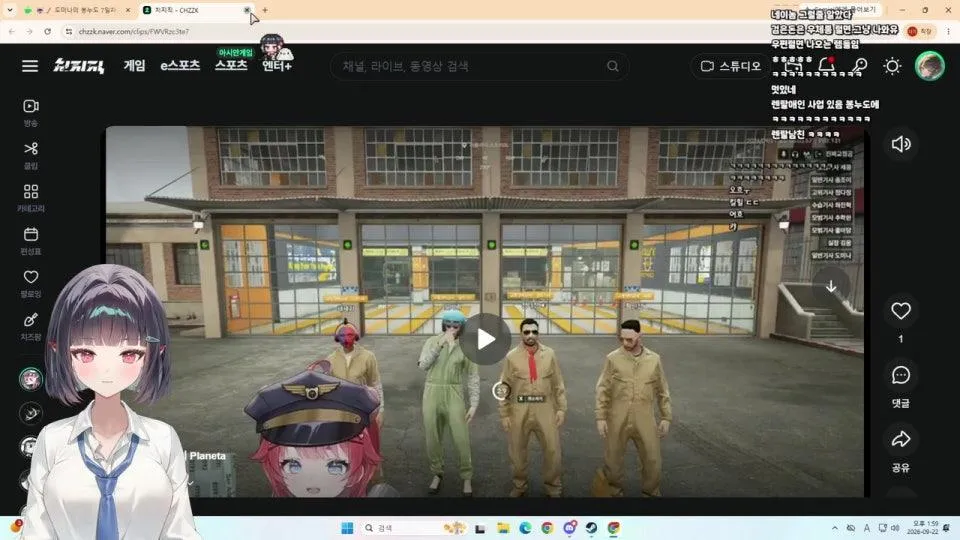
Task: Toggle light/dark theme sun icon
Action: (x=892, y=66)
